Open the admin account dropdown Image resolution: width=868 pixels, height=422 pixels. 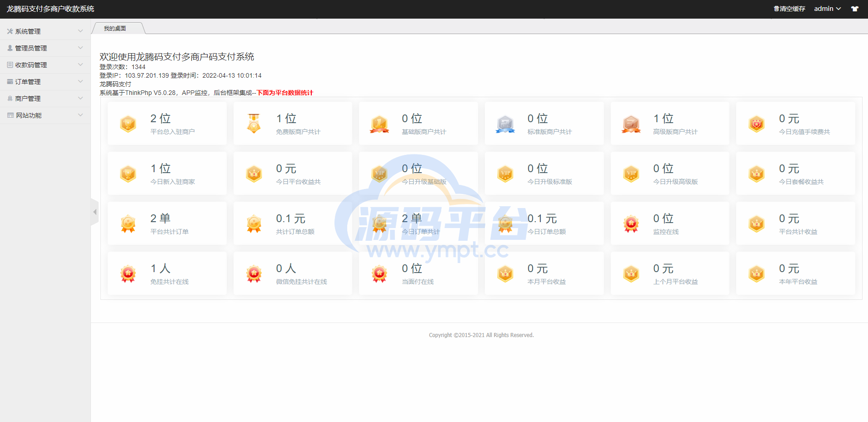tap(827, 9)
